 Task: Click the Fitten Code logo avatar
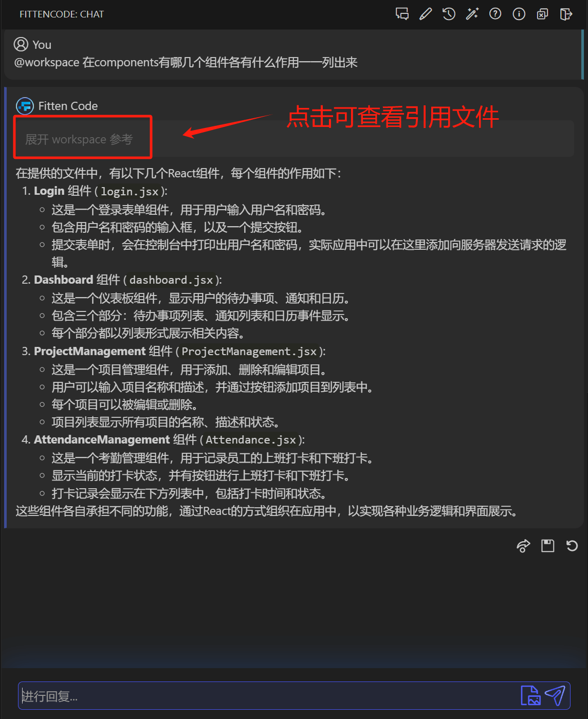25,106
